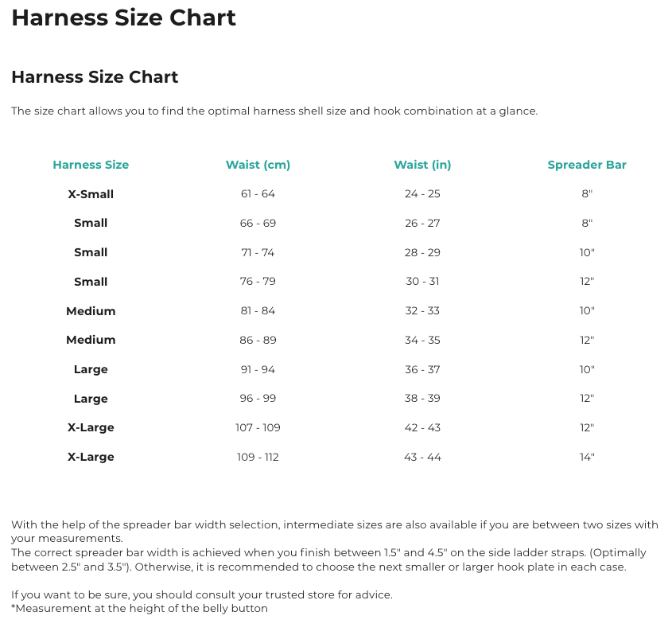Click the large Harness Size Chart page title

coord(123,18)
